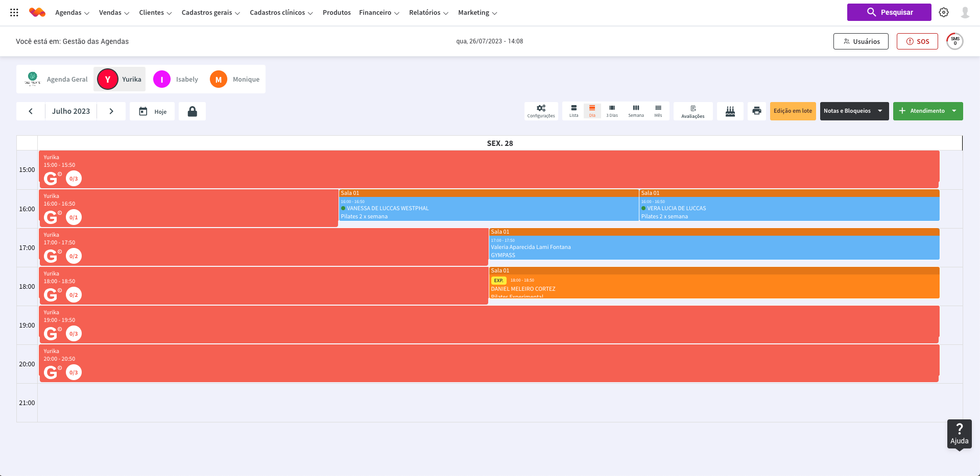Click the SOS button

[917, 41]
